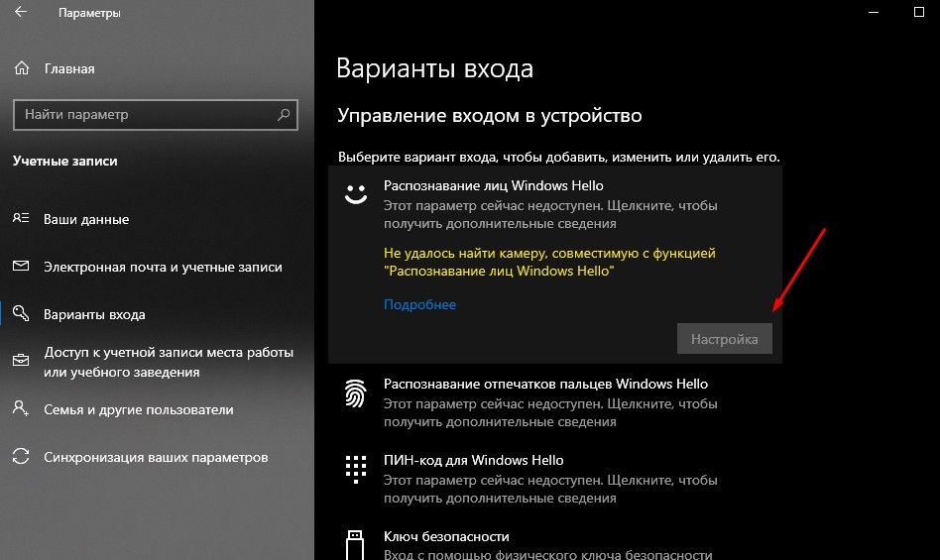Select Семья и другие пользователи
Image resolution: width=940 pixels, height=560 pixels.
point(138,409)
